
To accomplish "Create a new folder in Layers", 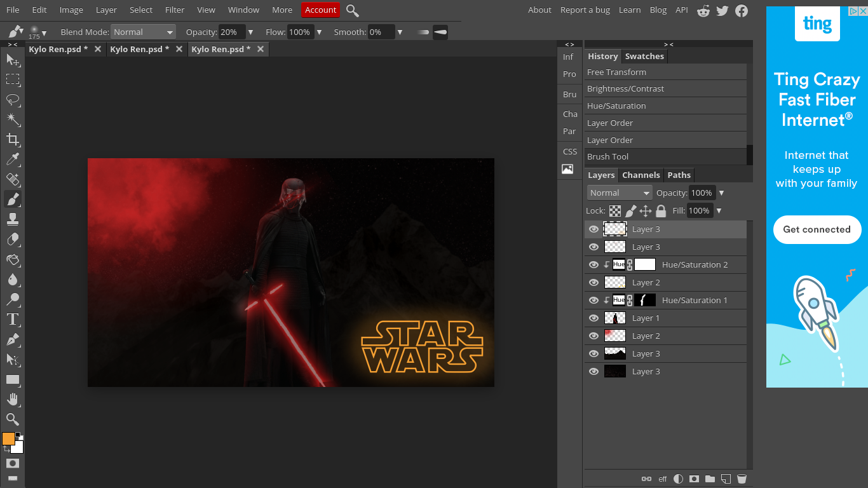I will point(710,479).
